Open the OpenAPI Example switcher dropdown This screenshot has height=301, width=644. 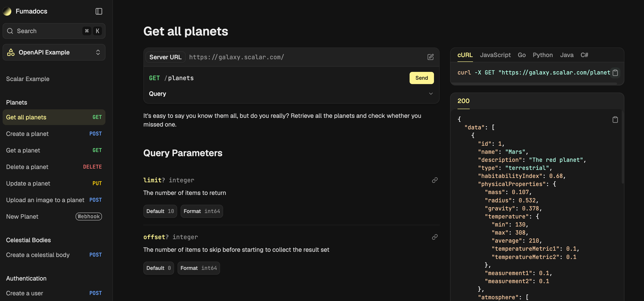(x=54, y=52)
